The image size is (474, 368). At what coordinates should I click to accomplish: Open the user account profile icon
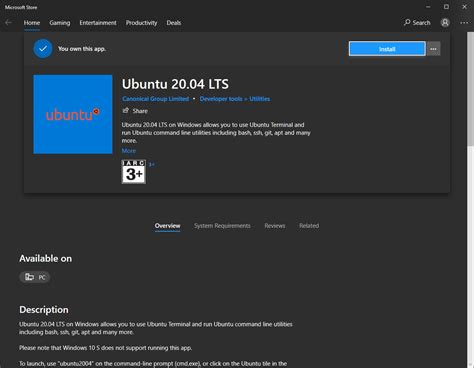(x=445, y=23)
